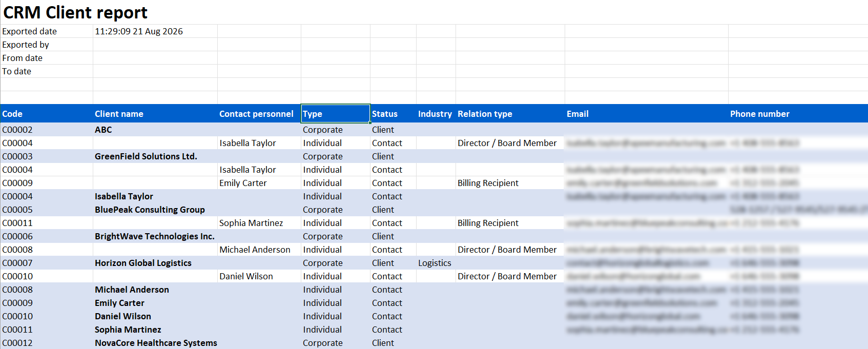Viewport: 868px width, 349px height.
Task: Click client name 'Sophia Martinez' in bold
Action: [x=128, y=330]
